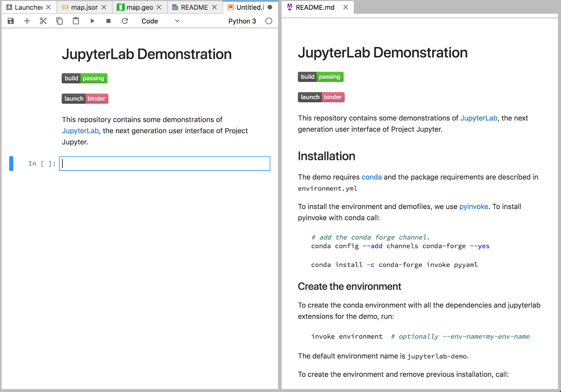
Task: Click launch binder badge in the notebook
Action: click(85, 99)
